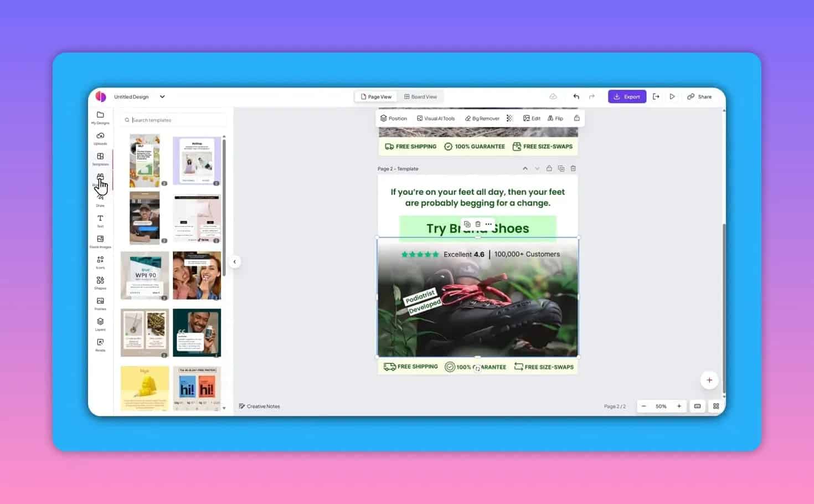The width and height of the screenshot is (814, 504).
Task: Start presentation preview play icon
Action: point(672,96)
